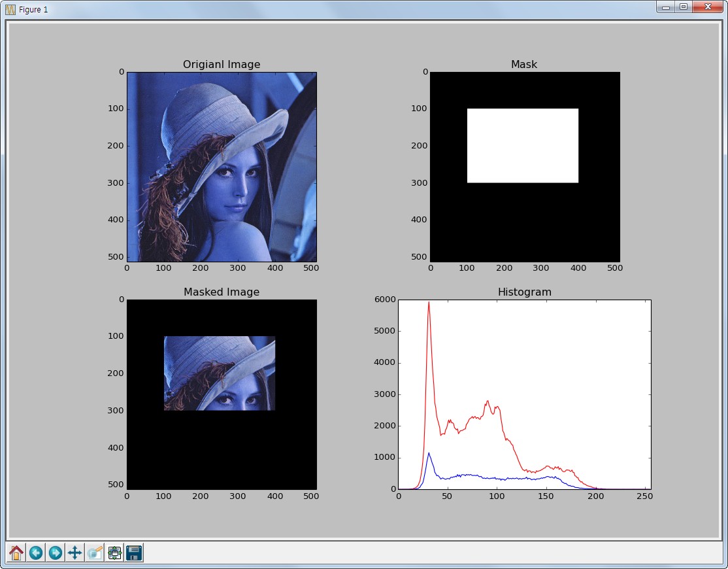Viewport: 728px width, 569px height.
Task: Go forward to next view arrow
Action: (x=56, y=553)
